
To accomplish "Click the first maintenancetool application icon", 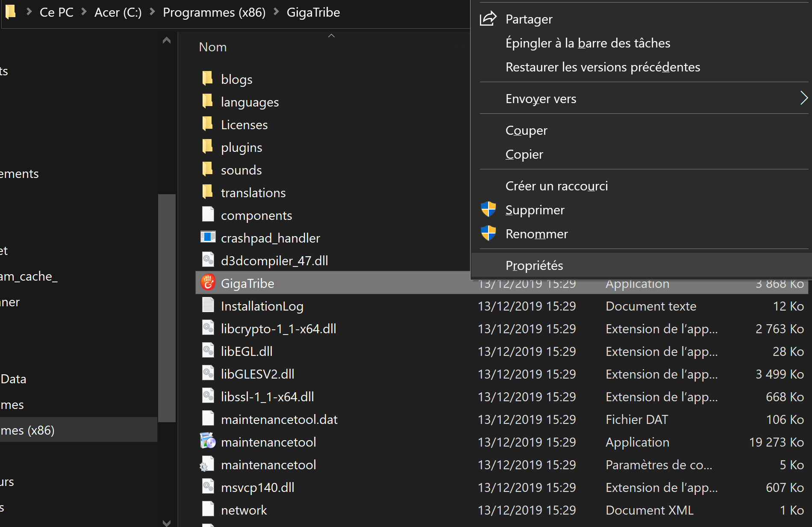I will (x=208, y=441).
